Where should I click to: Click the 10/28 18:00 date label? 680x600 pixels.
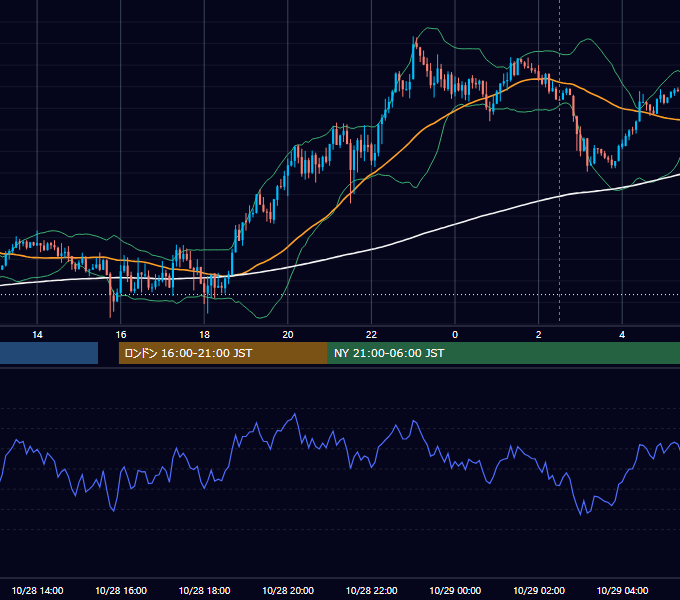(204, 590)
